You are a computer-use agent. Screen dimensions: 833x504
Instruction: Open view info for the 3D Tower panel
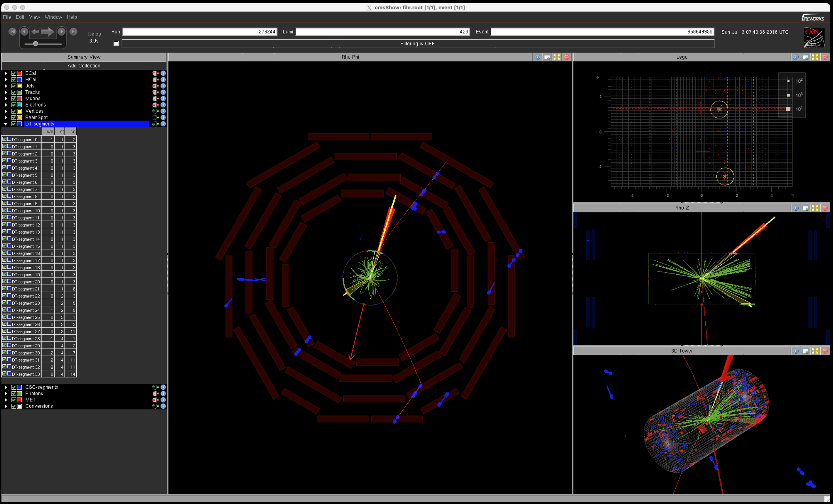tap(796, 351)
